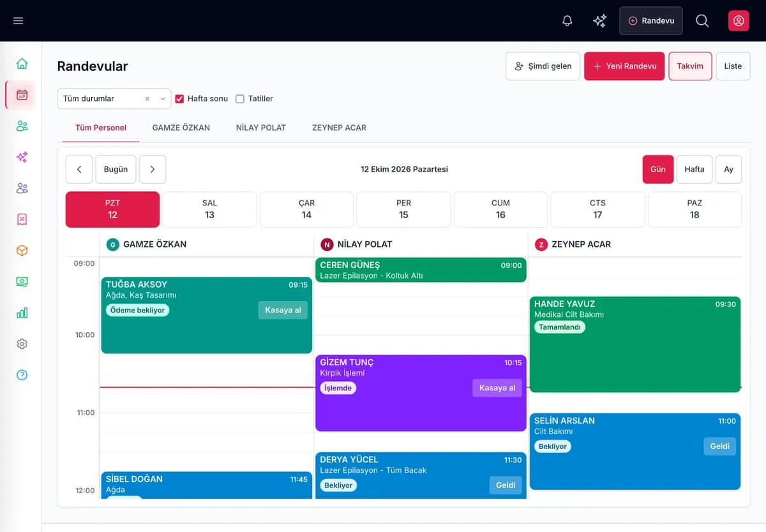Screen dimensions: 766x532
Task: Select the Hafta calendar view
Action: coord(695,170)
